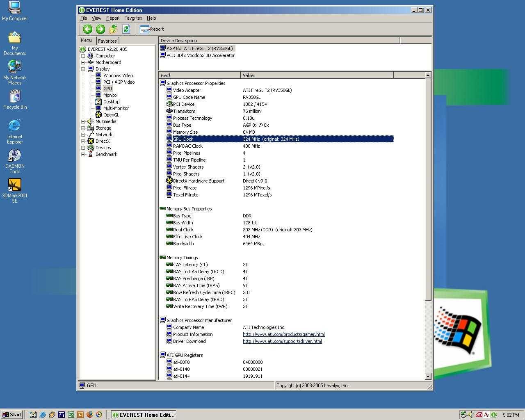This screenshot has height=420, width=525.
Task: Select the GPU Clock row
Action: 280,139
